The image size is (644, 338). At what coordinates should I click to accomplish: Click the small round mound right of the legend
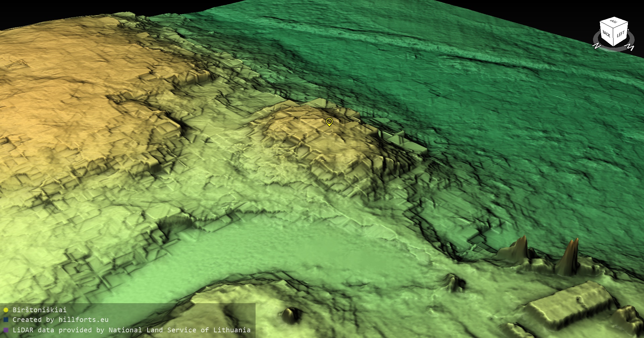290,315
